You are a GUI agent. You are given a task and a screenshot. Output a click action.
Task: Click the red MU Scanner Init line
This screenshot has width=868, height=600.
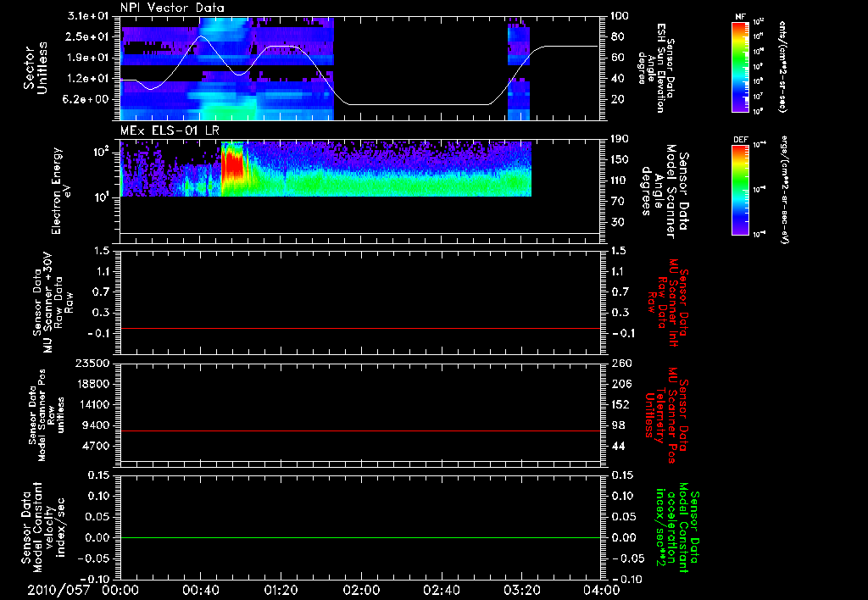click(360, 328)
